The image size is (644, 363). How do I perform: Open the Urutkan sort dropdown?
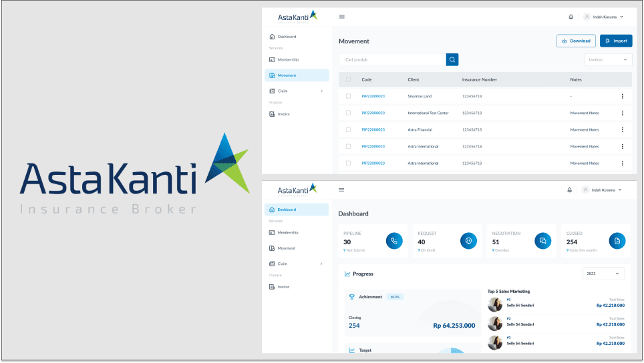pos(609,59)
